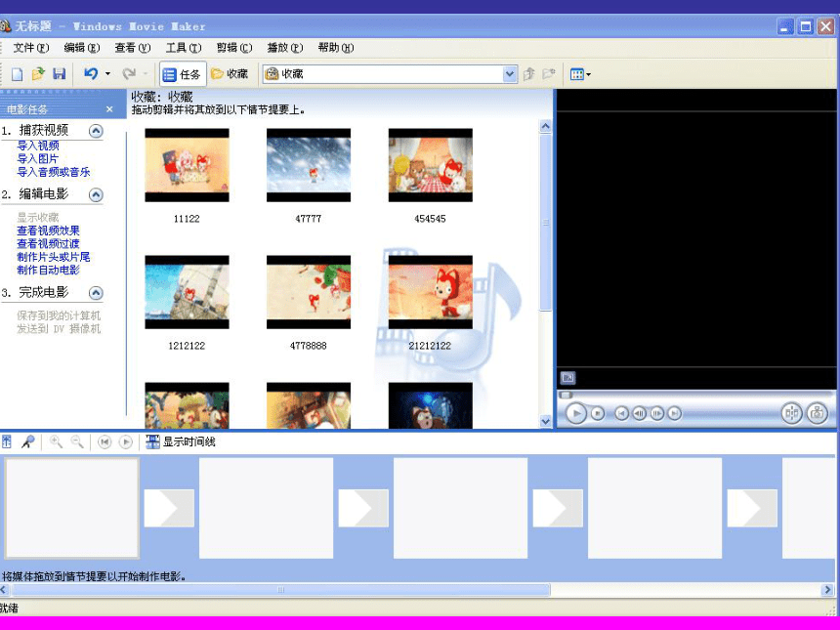Click the first storyboard transition cell
This screenshot has height=630, width=840.
point(169,508)
